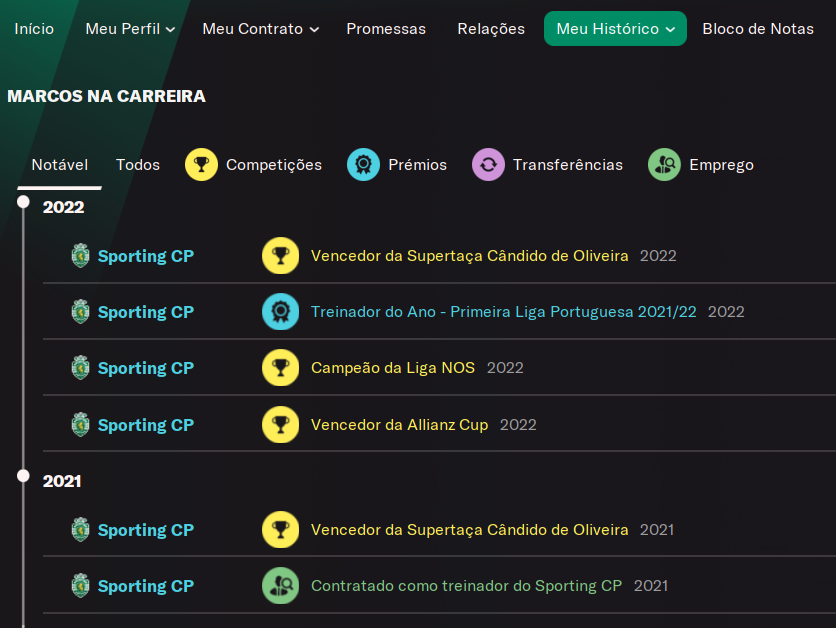The height and width of the screenshot is (628, 836).
Task: Expand the Meu Histórico dropdown
Action: 615,29
